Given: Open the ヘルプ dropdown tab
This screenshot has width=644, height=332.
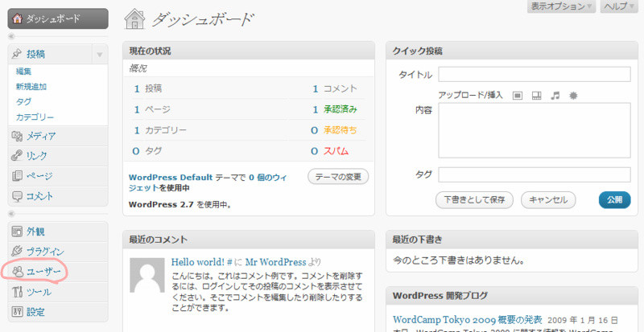Looking at the screenshot, I should (x=621, y=6).
